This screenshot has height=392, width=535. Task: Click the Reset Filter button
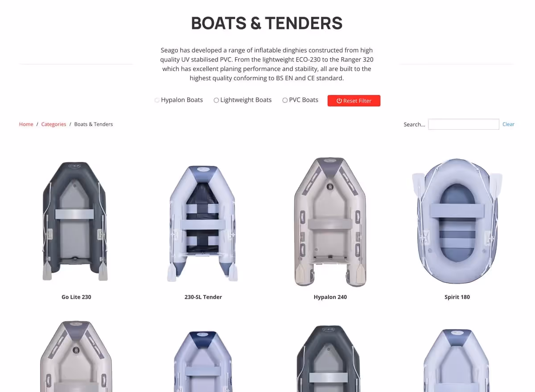pos(354,101)
